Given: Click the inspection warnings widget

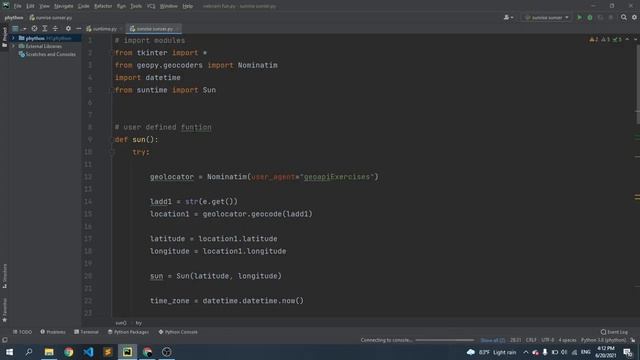Looking at the screenshot, I should pos(605,40).
